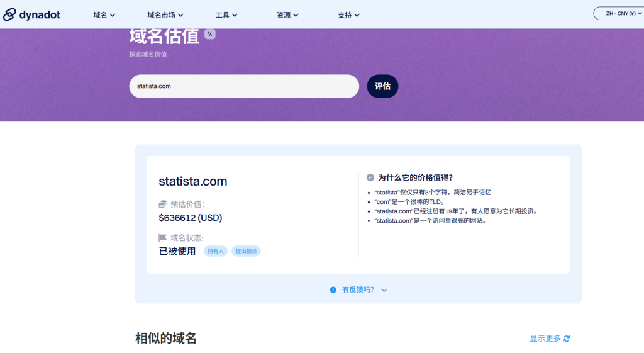Click the 提出报价 tag

246,251
